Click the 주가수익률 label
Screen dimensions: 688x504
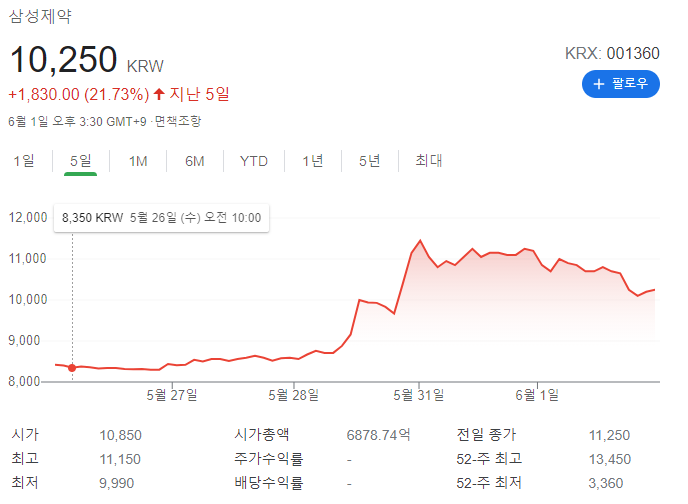tap(269, 459)
